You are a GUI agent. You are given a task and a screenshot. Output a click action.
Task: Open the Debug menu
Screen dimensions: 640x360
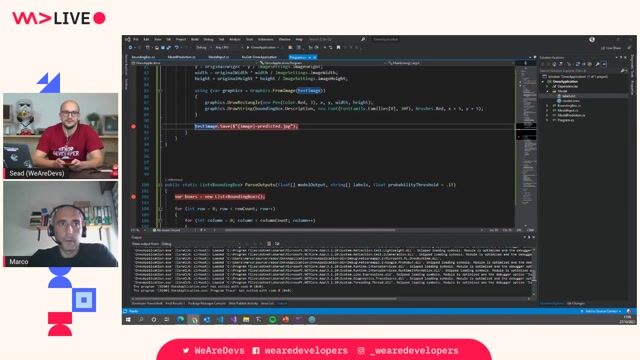click(x=208, y=40)
